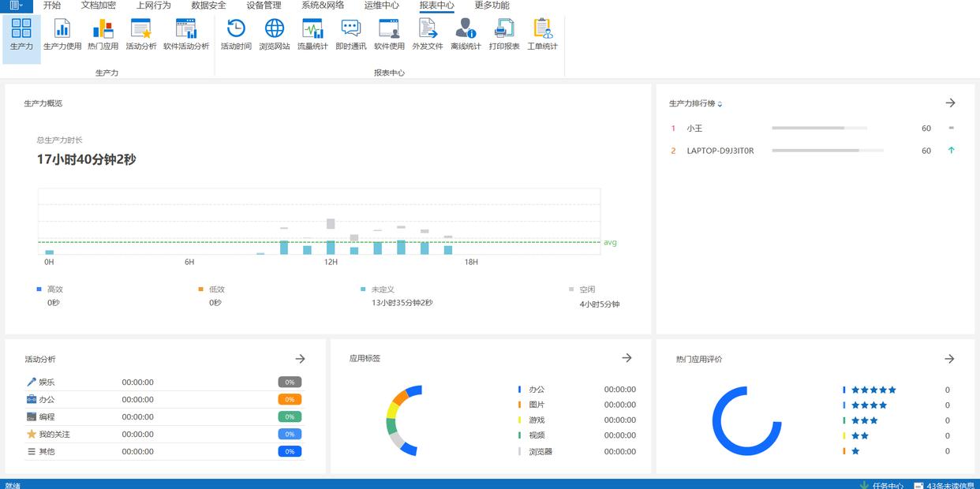The height and width of the screenshot is (489, 980).
Task: Click the 小王 ranking progress bar
Action: tap(819, 128)
